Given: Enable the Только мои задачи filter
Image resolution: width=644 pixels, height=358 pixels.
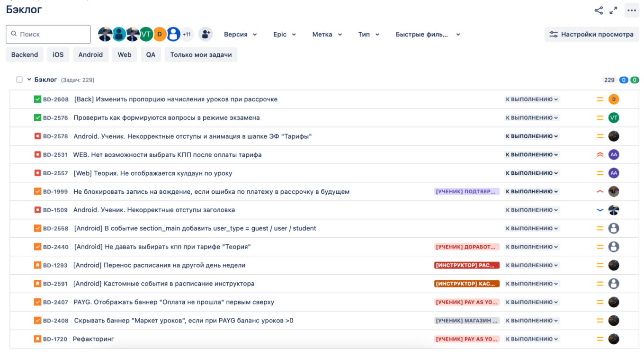Looking at the screenshot, I should pos(201,54).
